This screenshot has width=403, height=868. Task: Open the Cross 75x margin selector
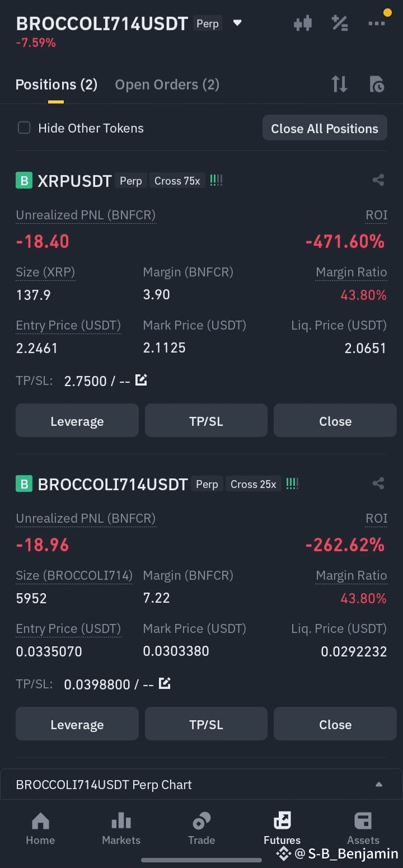click(177, 181)
